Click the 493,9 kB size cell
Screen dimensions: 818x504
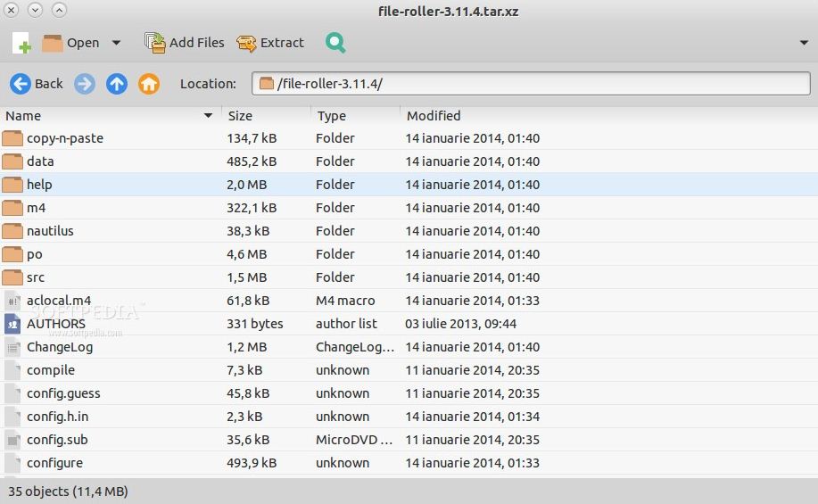pos(252,463)
